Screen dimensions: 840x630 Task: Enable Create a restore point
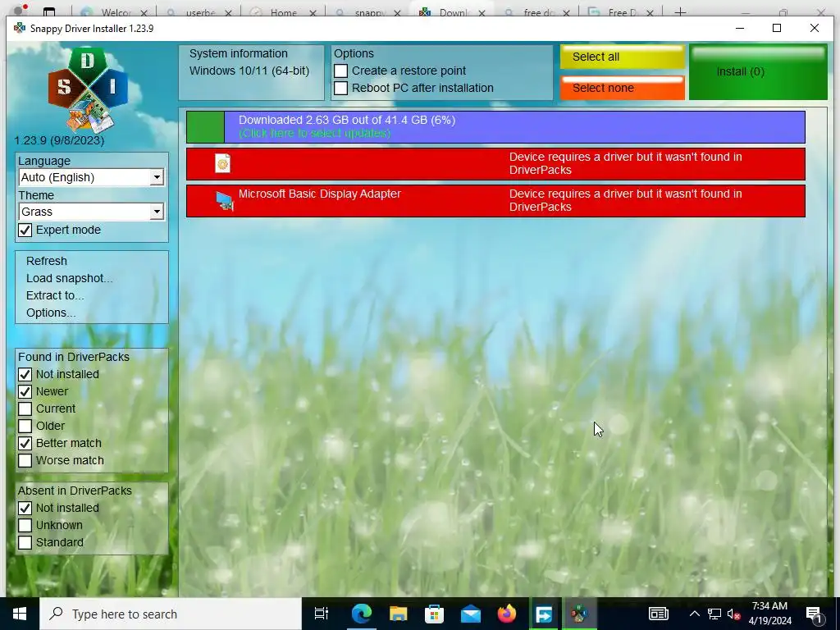click(340, 71)
